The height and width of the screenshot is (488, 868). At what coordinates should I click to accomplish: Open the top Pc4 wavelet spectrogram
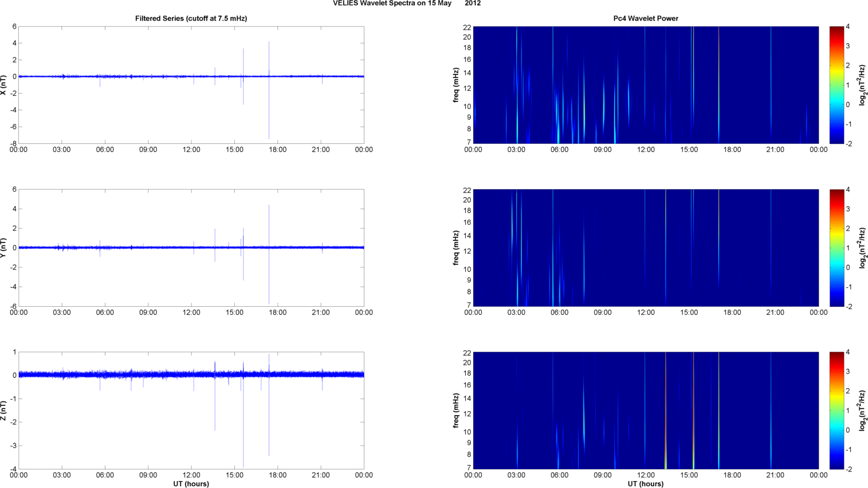point(645,85)
